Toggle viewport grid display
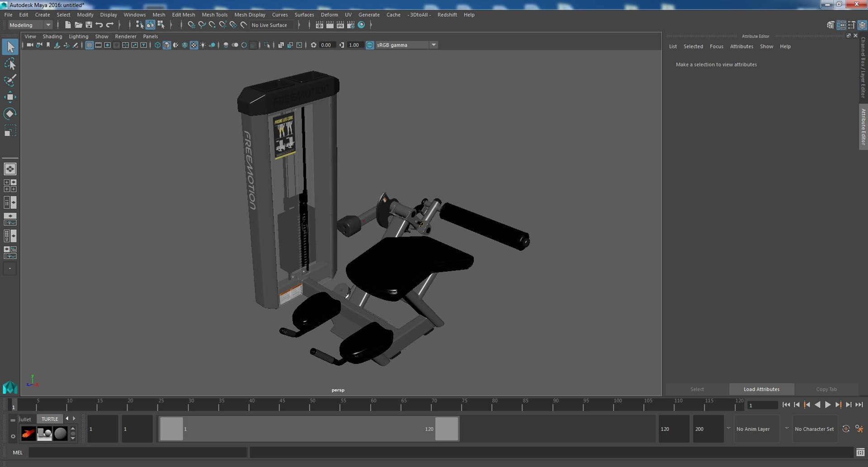 coord(89,45)
